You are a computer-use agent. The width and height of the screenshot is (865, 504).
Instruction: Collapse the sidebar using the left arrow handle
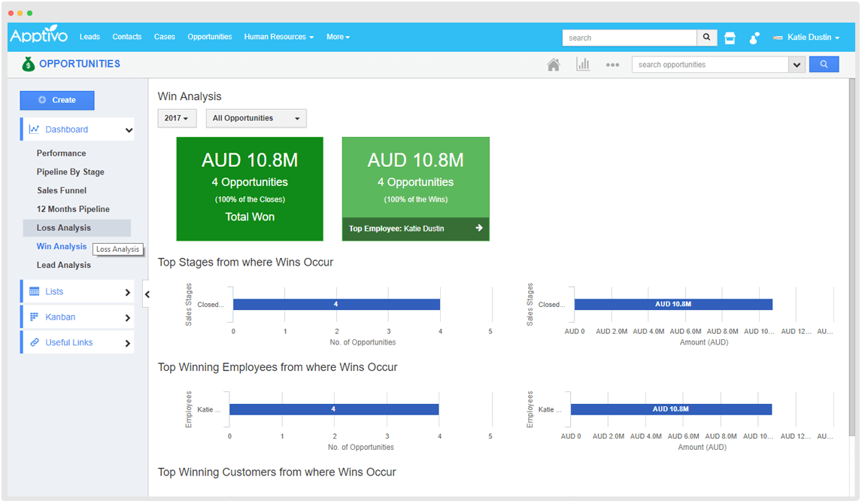pos(147,294)
